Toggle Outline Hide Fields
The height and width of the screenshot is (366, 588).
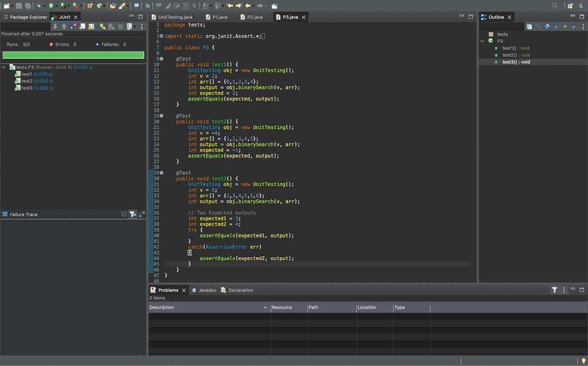[547, 27]
